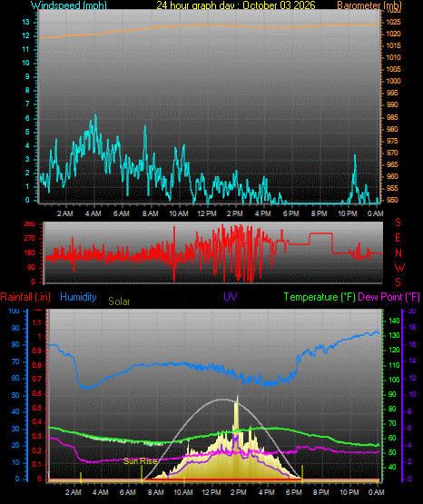Click the '90' value on wind direction axis

pos(31,267)
